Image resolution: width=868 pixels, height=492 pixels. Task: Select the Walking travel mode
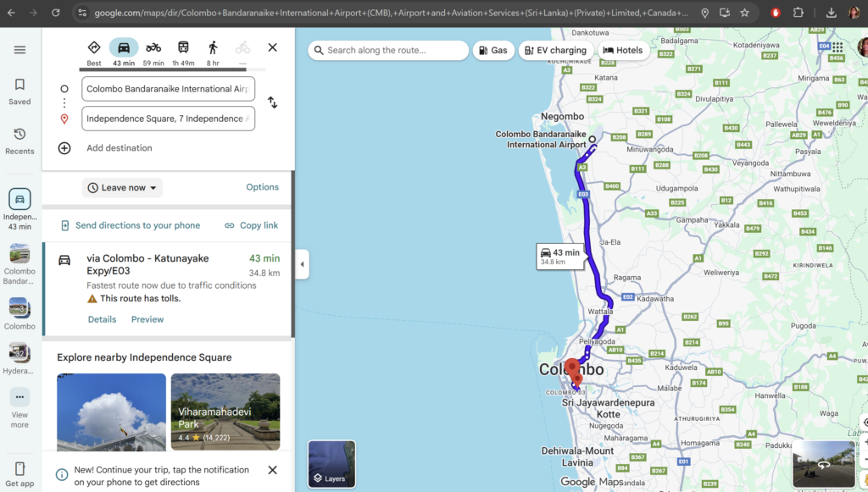(213, 47)
